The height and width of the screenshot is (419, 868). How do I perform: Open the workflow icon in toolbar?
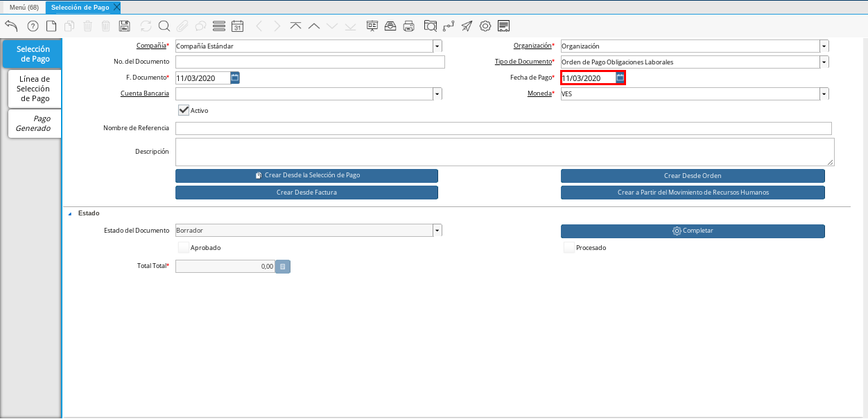tap(449, 26)
